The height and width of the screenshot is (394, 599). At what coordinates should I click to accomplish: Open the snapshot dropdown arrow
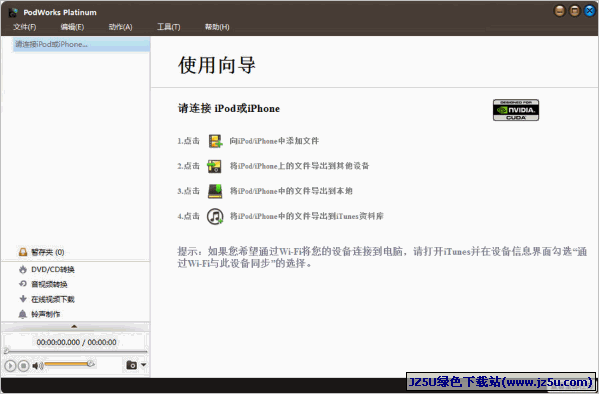(143, 365)
